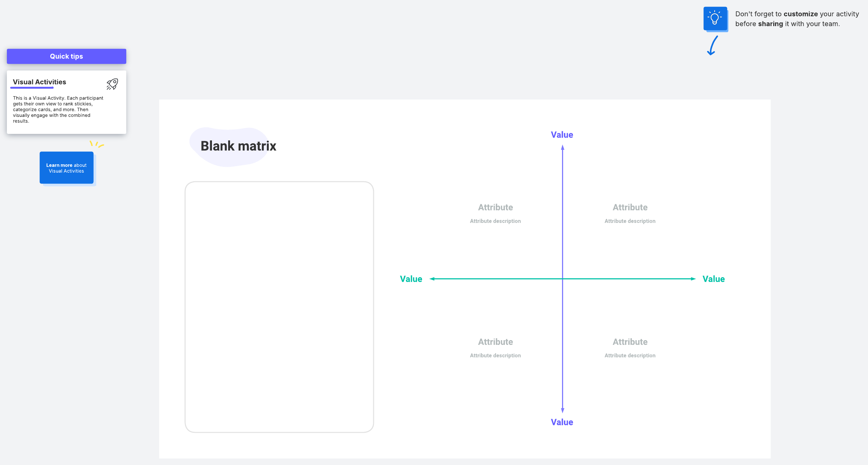
Task: Select the top-right Attribute description text
Action: click(630, 221)
